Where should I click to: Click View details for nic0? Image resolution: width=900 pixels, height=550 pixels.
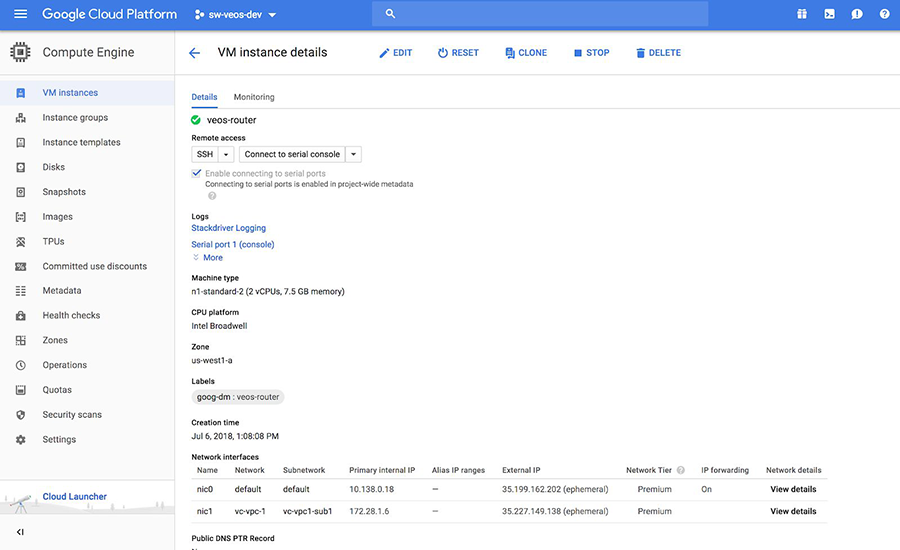[793, 489]
